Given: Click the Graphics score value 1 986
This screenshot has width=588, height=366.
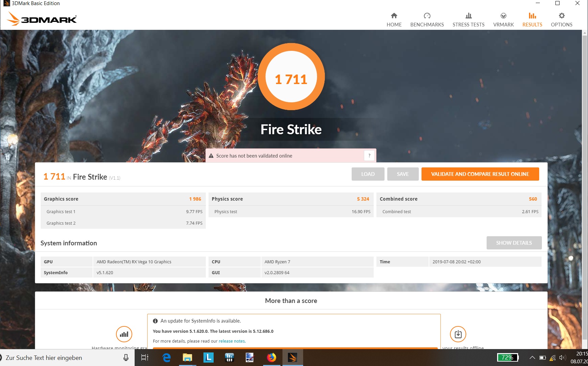Looking at the screenshot, I should pos(195,199).
